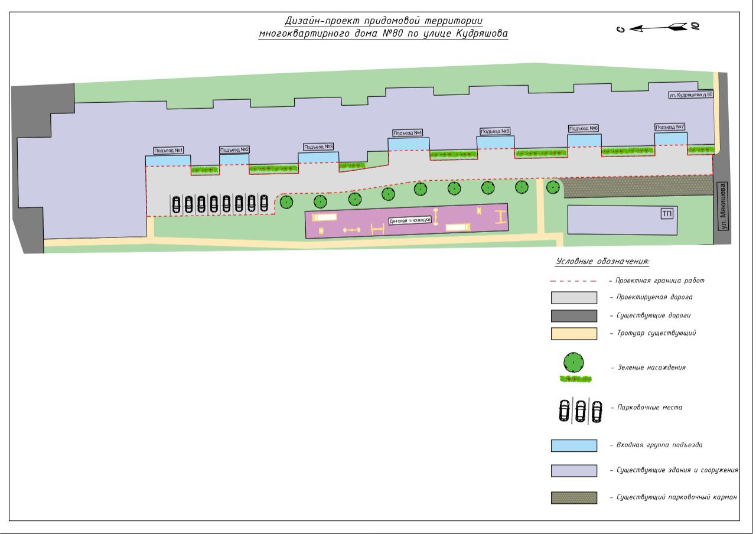Select the beige 'Тротуар существующий' legend swatch
Viewport: 756px width, 534px height.
(x=573, y=334)
